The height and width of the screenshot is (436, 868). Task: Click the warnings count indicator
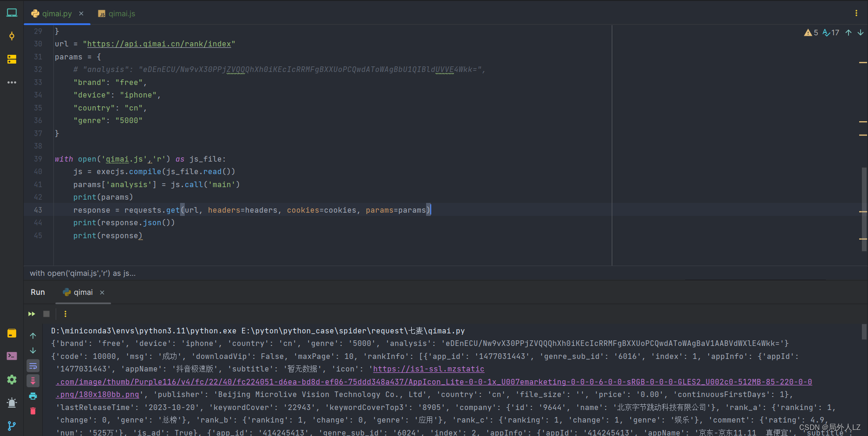(811, 33)
